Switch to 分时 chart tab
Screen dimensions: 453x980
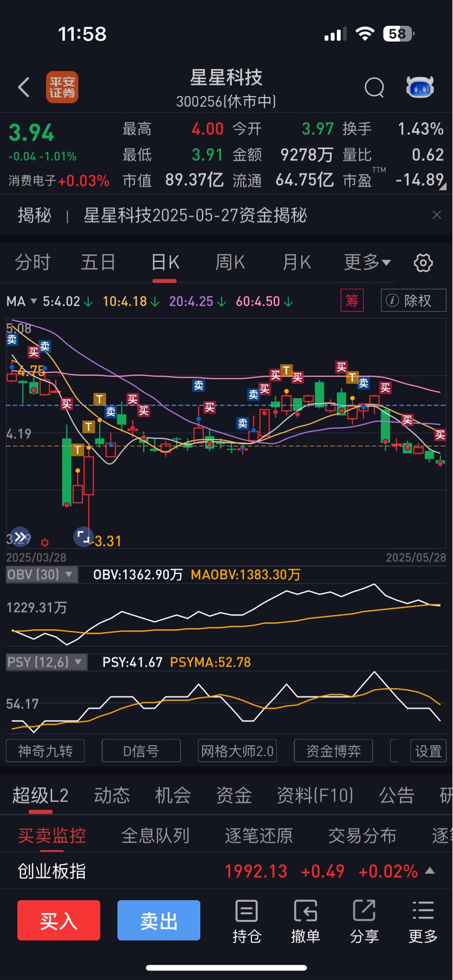tap(32, 262)
